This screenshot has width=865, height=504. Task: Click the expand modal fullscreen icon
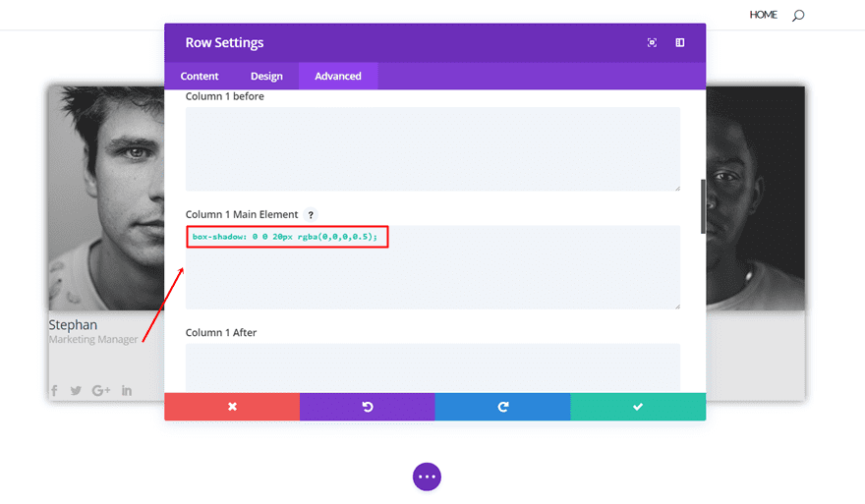coord(652,43)
